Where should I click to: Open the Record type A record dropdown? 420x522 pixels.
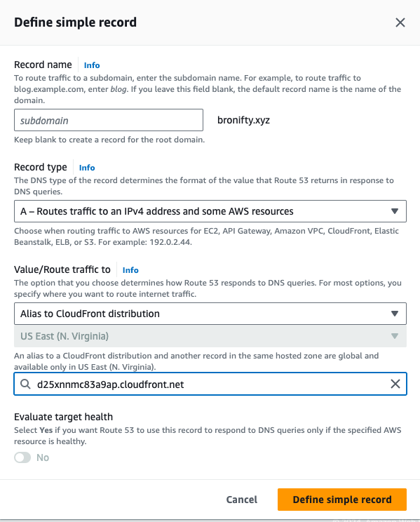coord(210,211)
